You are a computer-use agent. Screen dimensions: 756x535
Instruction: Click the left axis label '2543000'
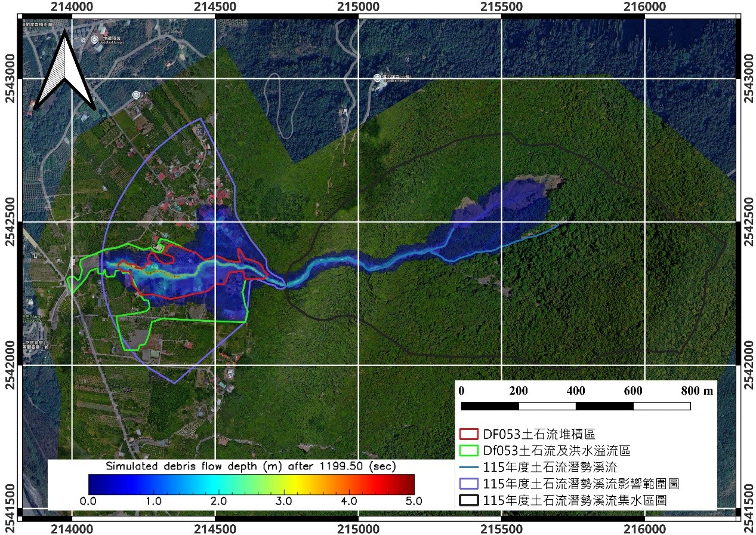[x=10, y=78]
